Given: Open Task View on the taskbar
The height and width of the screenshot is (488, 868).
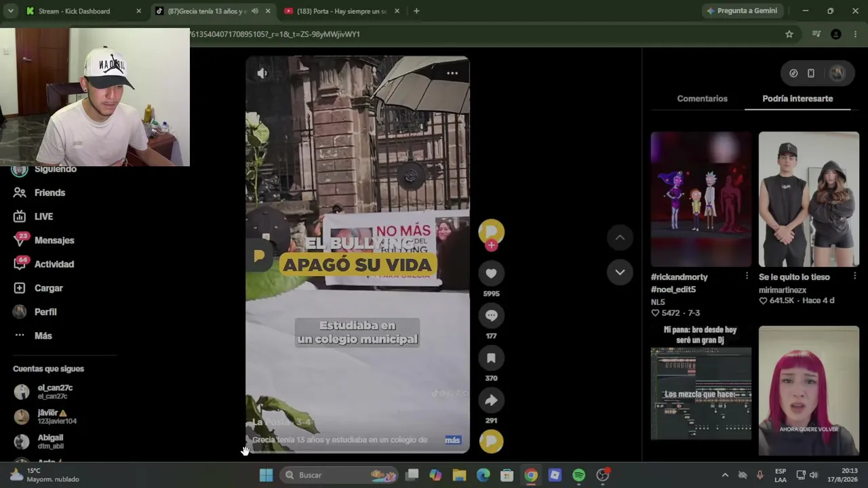Looking at the screenshot, I should [x=412, y=475].
